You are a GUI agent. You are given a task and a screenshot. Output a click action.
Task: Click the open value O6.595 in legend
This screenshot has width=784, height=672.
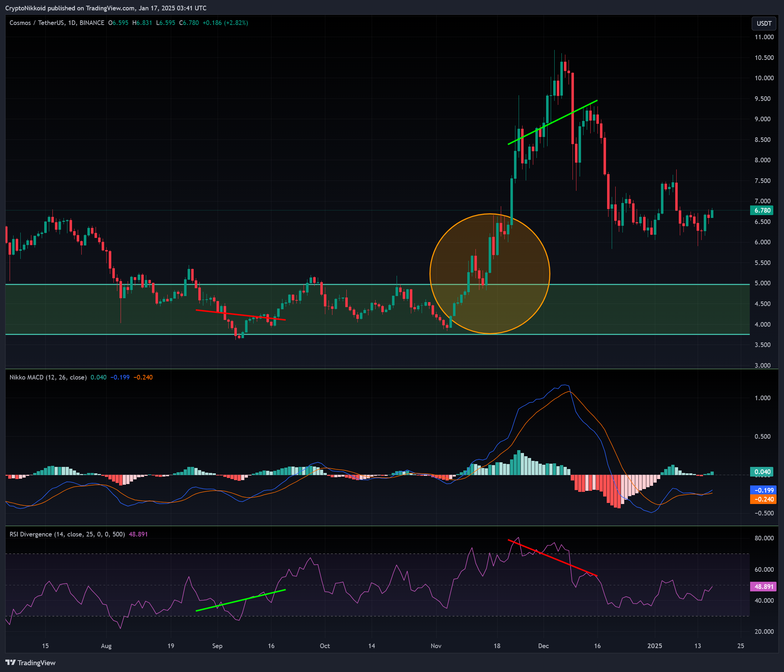point(118,23)
